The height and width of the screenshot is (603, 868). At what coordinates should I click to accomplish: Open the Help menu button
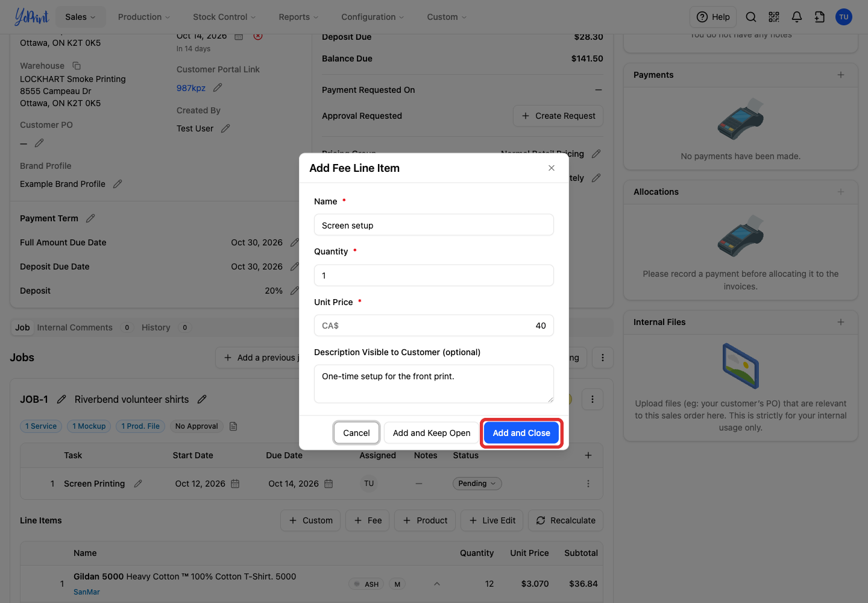[x=714, y=17]
